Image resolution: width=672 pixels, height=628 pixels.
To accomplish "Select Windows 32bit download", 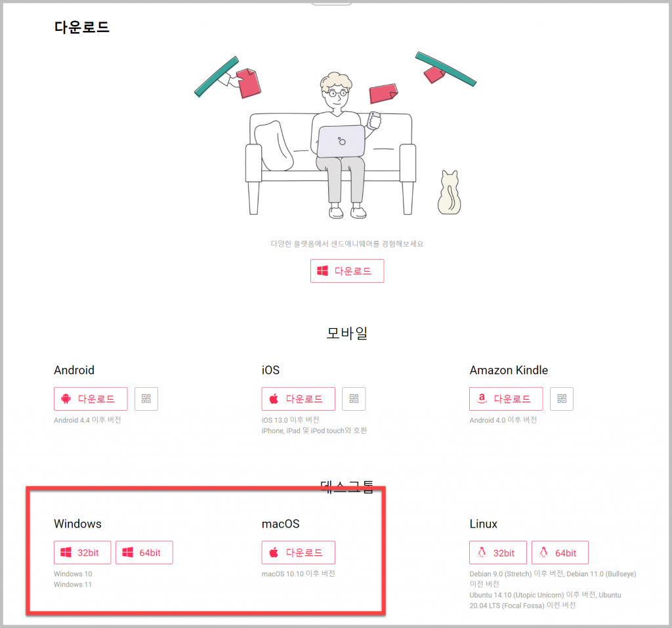I will 82,553.
